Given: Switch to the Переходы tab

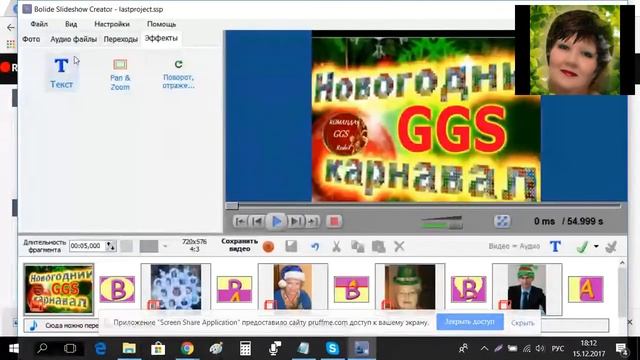Looking at the screenshot, I should [x=120, y=39].
